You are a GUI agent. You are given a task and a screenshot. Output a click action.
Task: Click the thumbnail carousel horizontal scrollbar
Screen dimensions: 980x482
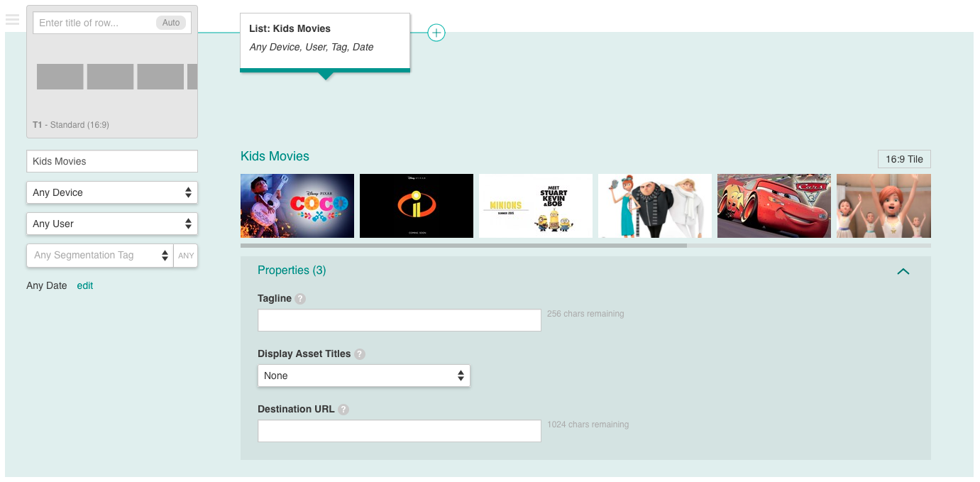(x=463, y=246)
